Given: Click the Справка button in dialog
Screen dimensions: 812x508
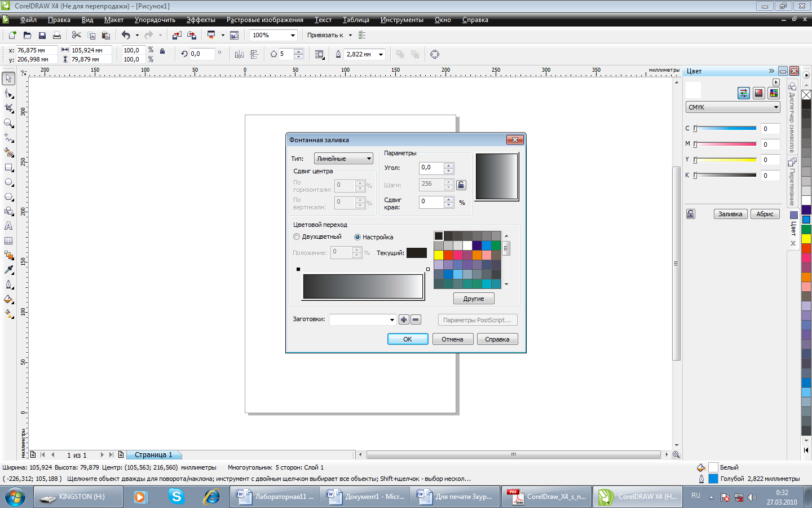Looking at the screenshot, I should [x=497, y=339].
